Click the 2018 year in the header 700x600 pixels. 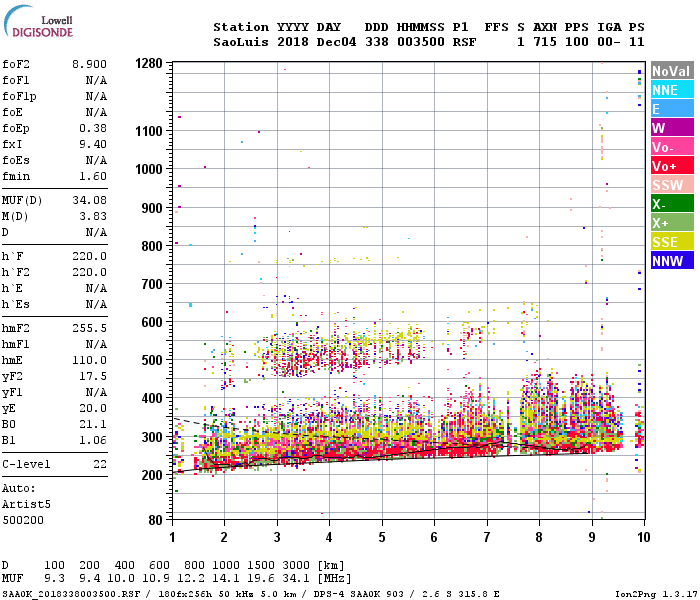[293, 42]
